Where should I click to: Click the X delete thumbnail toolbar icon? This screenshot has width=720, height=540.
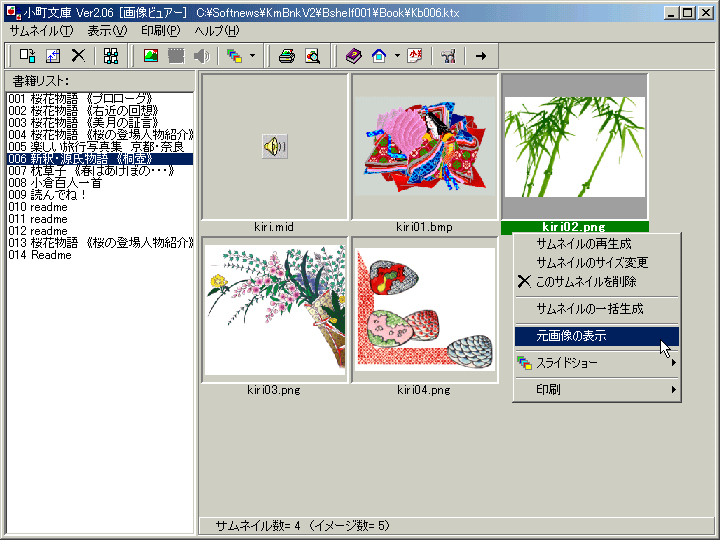pos(79,56)
